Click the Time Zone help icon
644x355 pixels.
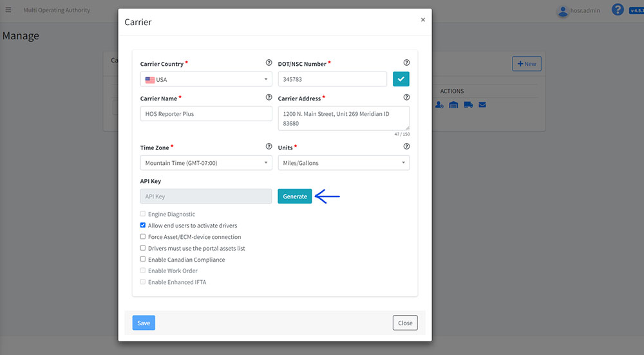[x=269, y=146]
